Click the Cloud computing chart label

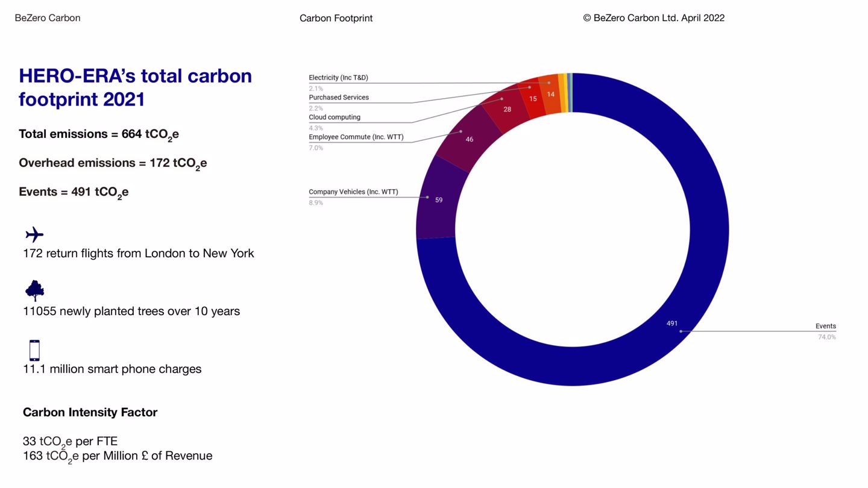click(335, 117)
